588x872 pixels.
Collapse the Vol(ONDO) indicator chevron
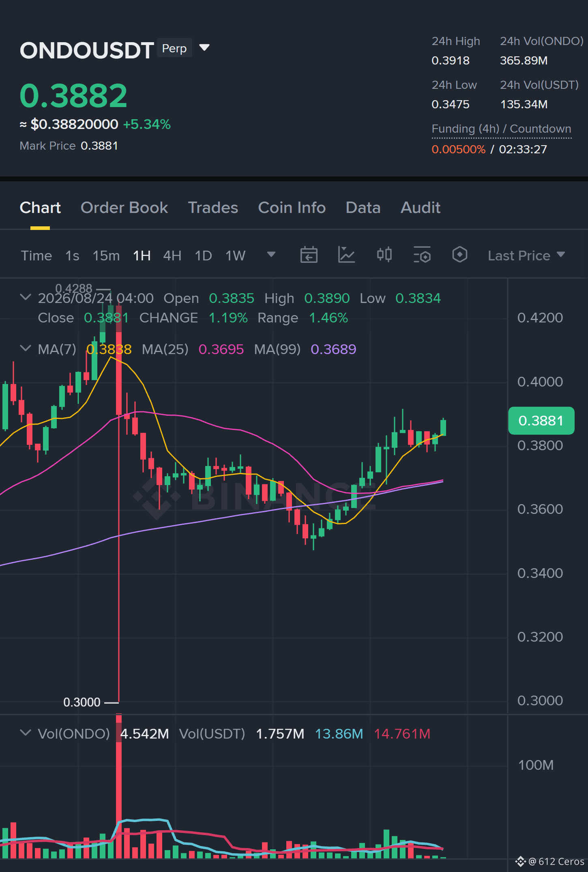pyautogui.click(x=25, y=733)
